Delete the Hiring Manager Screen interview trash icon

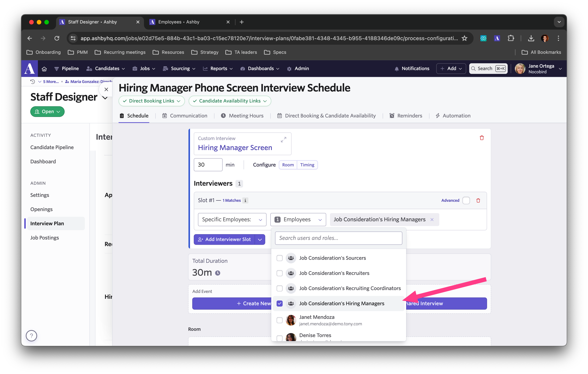[482, 138]
